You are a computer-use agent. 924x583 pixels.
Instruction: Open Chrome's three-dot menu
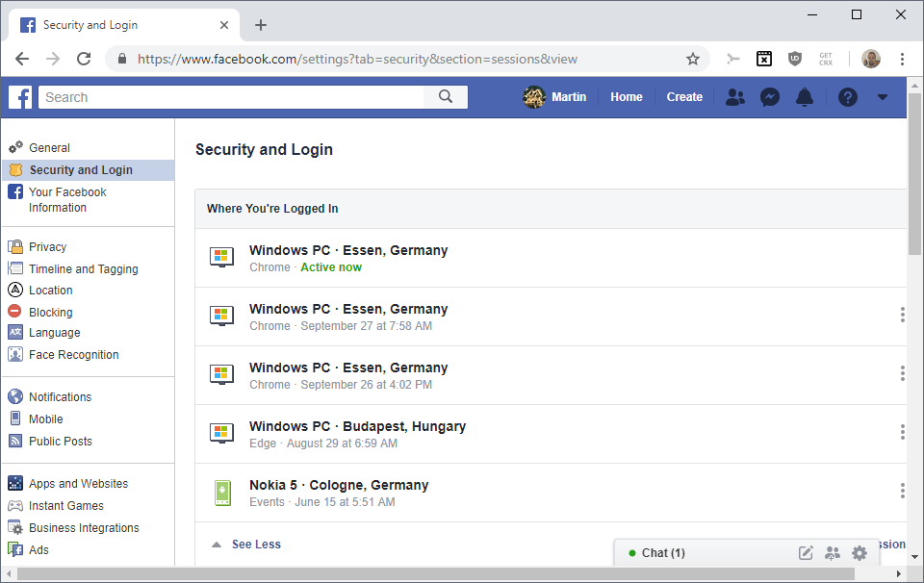[x=902, y=59]
